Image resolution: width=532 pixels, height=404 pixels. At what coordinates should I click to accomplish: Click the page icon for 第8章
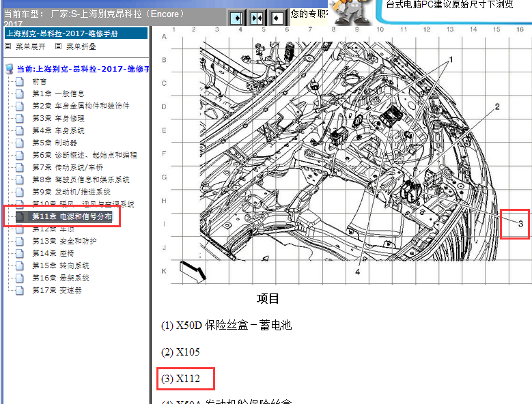coord(20,179)
